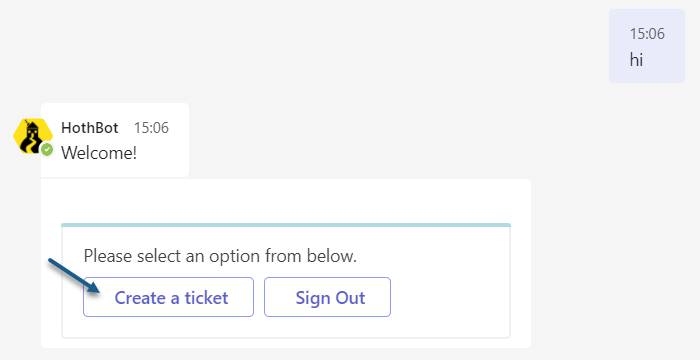Click the green available status badge
The image size is (700, 360).
[47, 150]
